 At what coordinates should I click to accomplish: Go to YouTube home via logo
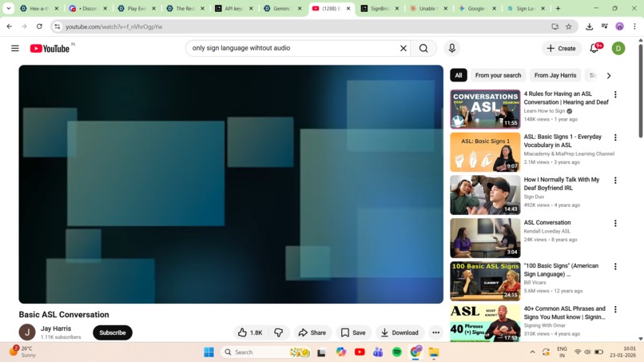[50, 49]
